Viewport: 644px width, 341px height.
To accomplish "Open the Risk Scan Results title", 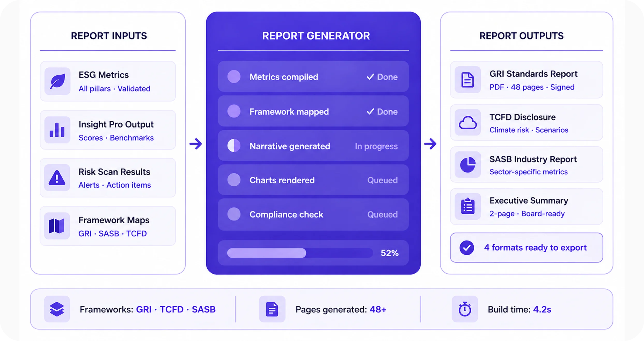I will point(114,172).
